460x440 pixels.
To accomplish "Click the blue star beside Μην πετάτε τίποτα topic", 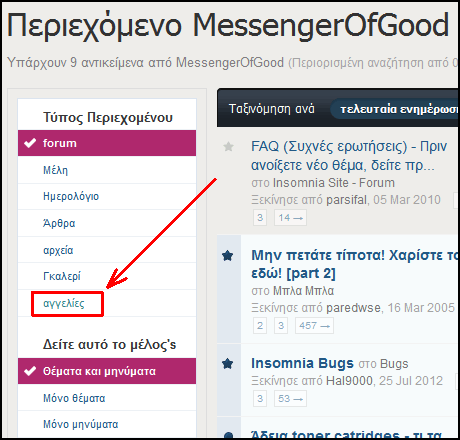I will click(x=228, y=256).
